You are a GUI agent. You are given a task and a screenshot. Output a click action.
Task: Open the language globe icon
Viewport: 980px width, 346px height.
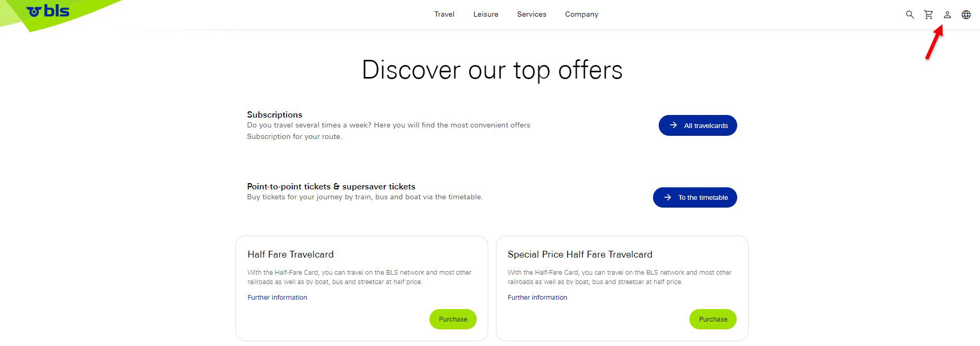pos(966,15)
